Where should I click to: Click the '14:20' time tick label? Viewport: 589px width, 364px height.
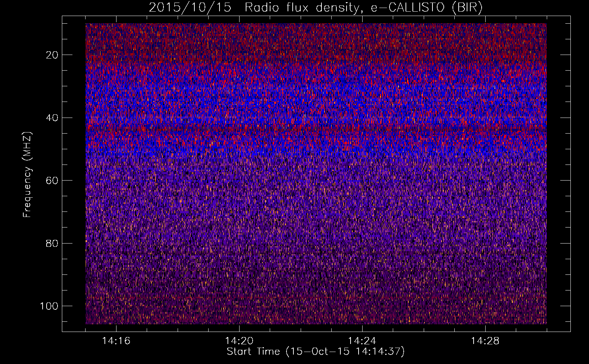[x=239, y=341]
